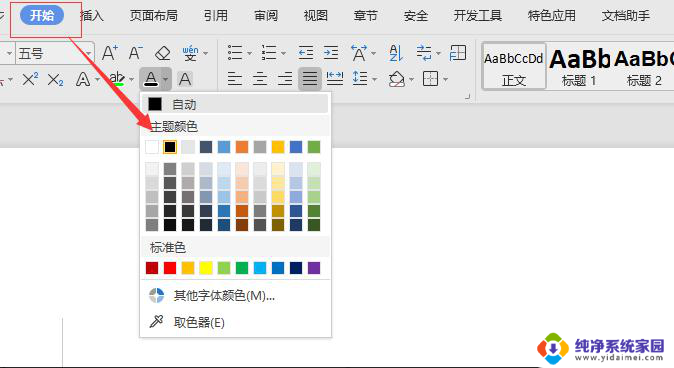Expand the highlight color dropdown arrow
Screen dimensions: 674x368
(132, 80)
